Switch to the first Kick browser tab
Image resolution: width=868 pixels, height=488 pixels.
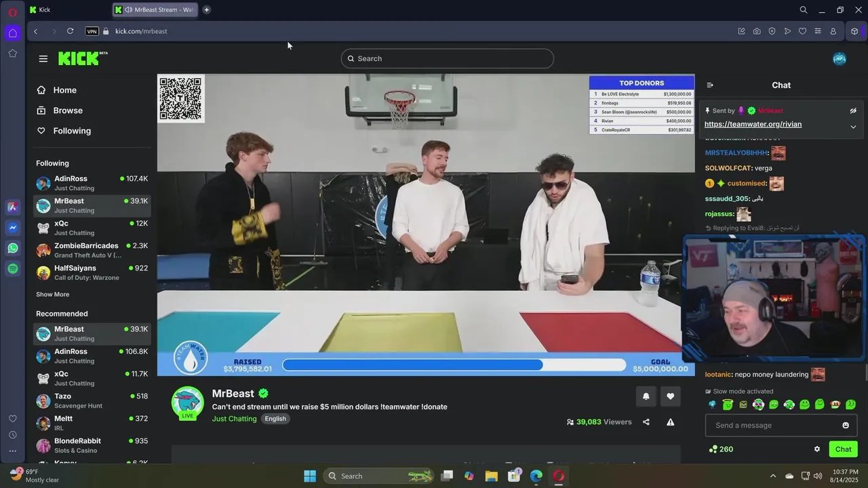68,9
